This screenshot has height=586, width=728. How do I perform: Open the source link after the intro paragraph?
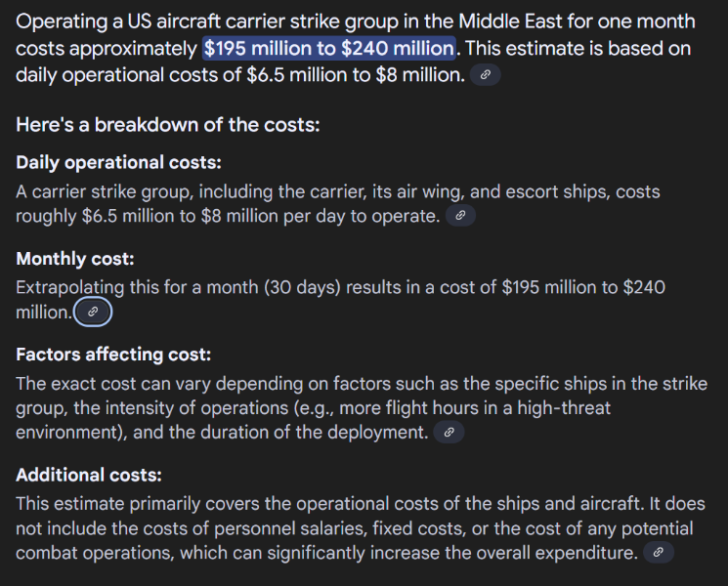[486, 74]
